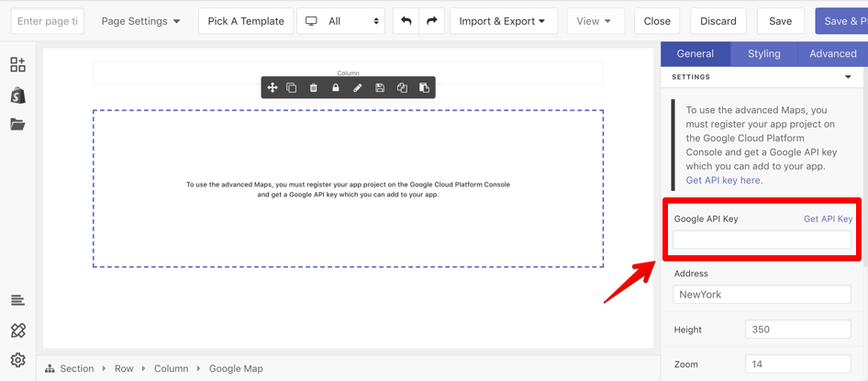Open the Shopify bag icon in sidebar
The height and width of the screenshot is (381, 868).
point(17,95)
